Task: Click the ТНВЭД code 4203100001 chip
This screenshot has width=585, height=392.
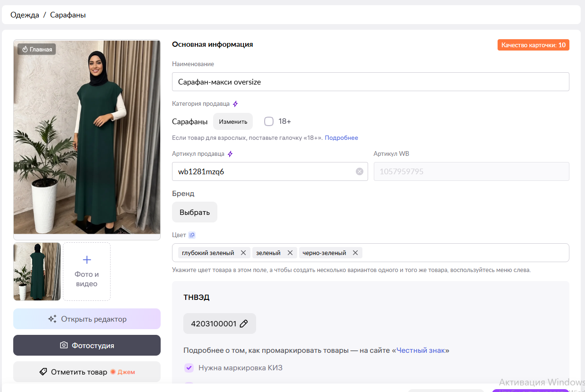Action: 220,324
